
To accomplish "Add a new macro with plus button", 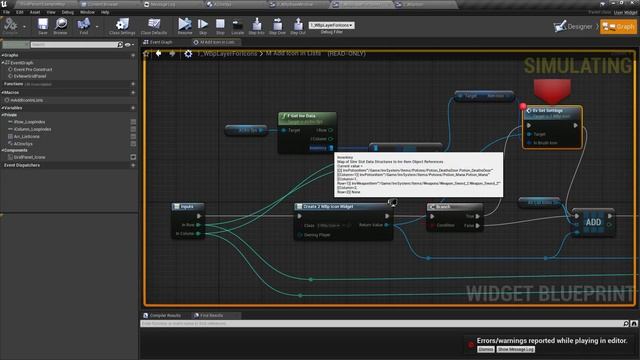I will click(133, 93).
